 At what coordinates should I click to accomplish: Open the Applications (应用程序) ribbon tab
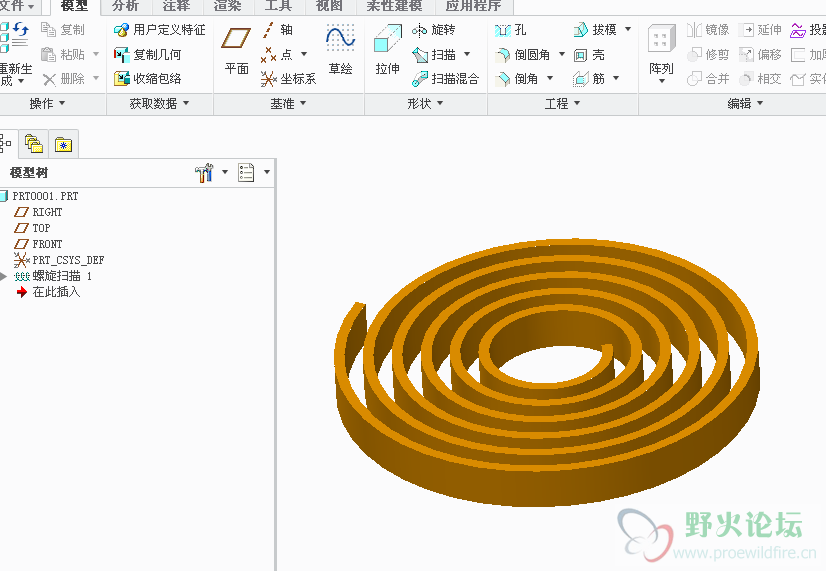(x=473, y=6)
